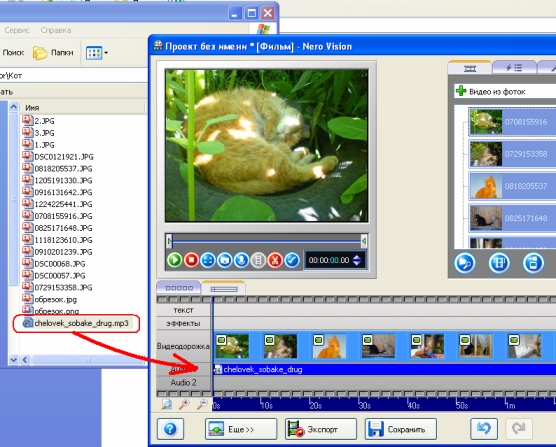Expand the Еще >> options button
The image size is (556, 447).
(241, 429)
